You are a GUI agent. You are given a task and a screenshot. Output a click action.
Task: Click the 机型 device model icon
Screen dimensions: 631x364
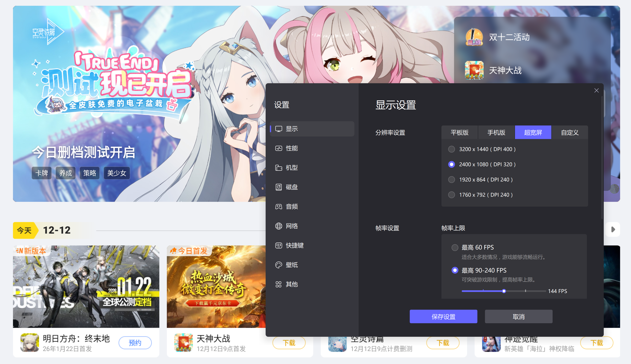(x=279, y=168)
